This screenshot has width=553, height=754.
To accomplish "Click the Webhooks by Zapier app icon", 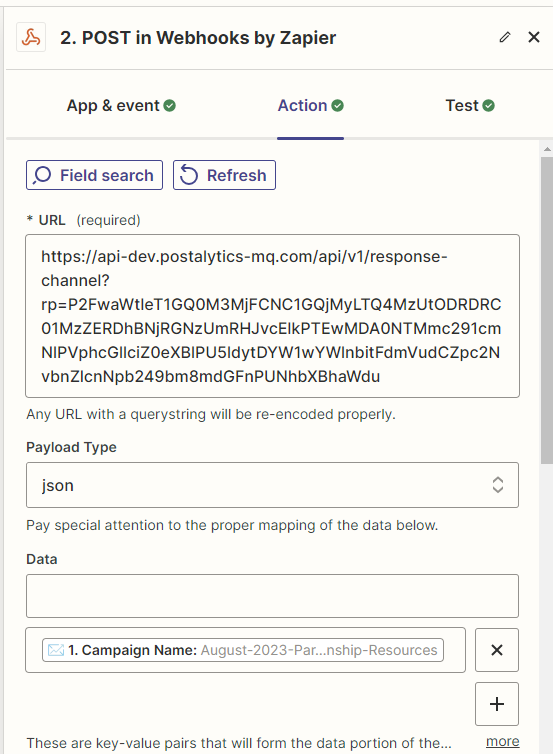I will click(31, 37).
